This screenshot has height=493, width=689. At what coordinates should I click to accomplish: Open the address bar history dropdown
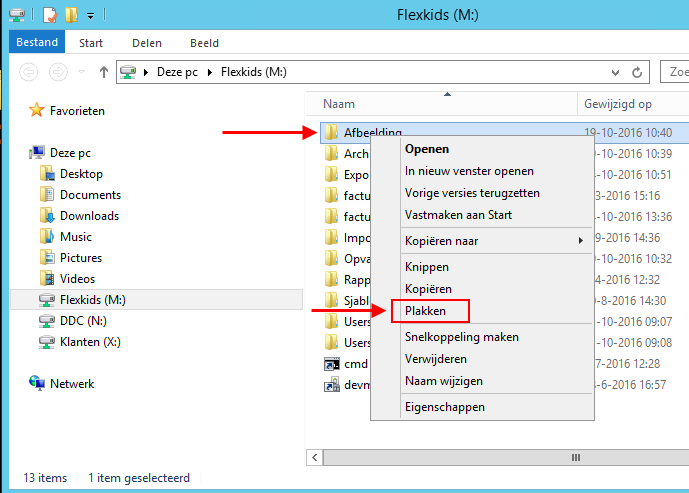point(616,72)
